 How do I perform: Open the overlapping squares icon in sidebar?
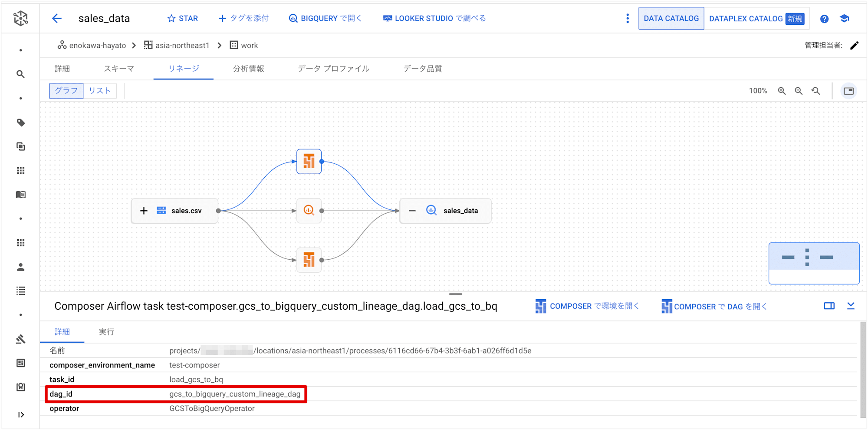(20, 146)
